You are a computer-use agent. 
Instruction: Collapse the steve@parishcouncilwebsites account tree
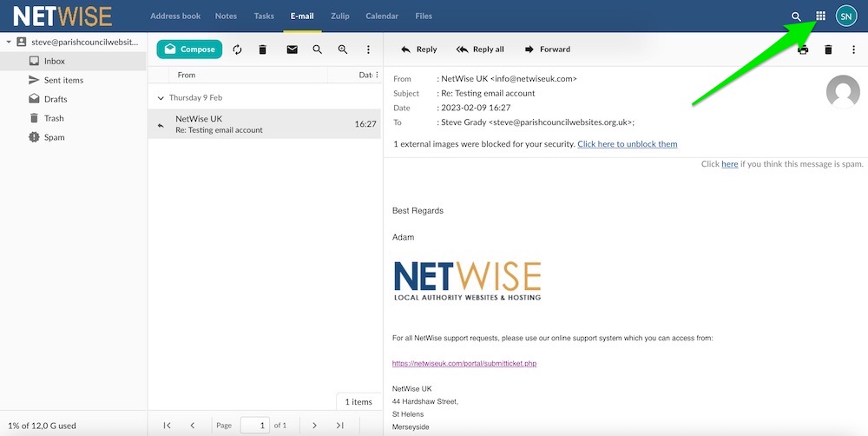(x=9, y=42)
